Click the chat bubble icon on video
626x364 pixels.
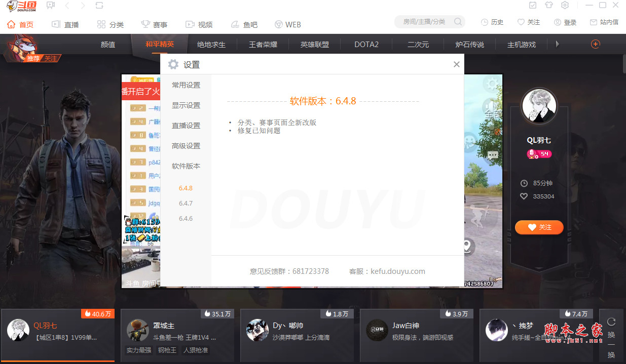[493, 155]
